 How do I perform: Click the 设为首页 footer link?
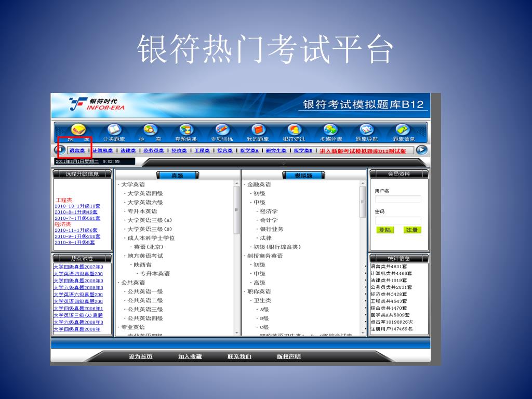tap(140, 356)
